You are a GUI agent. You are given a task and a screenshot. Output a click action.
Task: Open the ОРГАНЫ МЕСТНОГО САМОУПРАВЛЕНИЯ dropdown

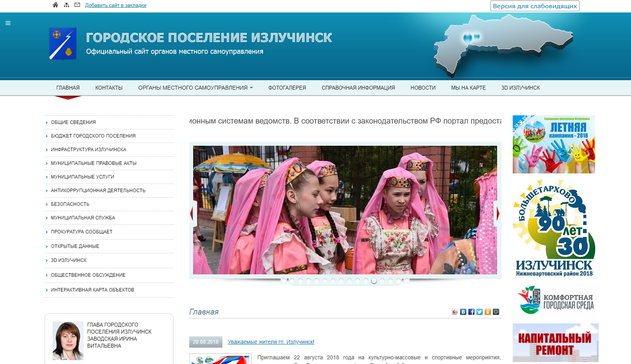[x=194, y=88]
